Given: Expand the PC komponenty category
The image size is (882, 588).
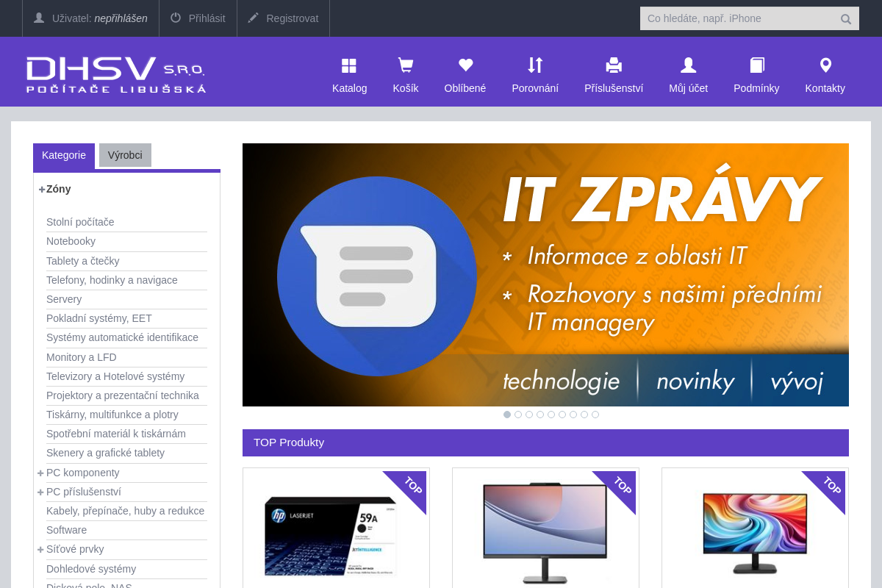Looking at the screenshot, I should click(x=40, y=473).
